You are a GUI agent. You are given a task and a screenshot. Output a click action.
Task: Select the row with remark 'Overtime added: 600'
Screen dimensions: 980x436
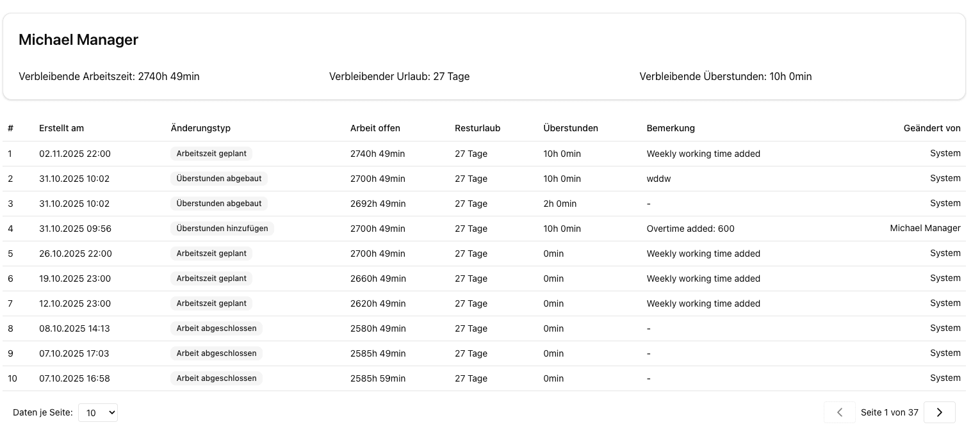tap(690, 229)
